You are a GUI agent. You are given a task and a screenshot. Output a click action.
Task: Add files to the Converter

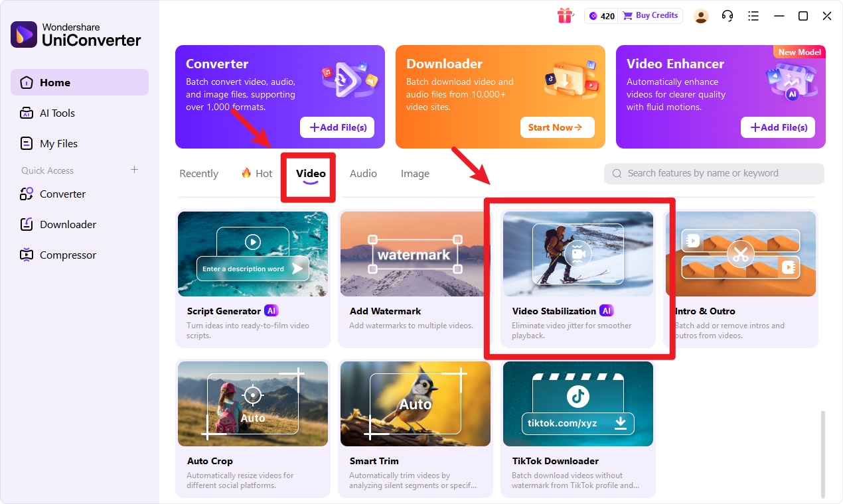(337, 127)
